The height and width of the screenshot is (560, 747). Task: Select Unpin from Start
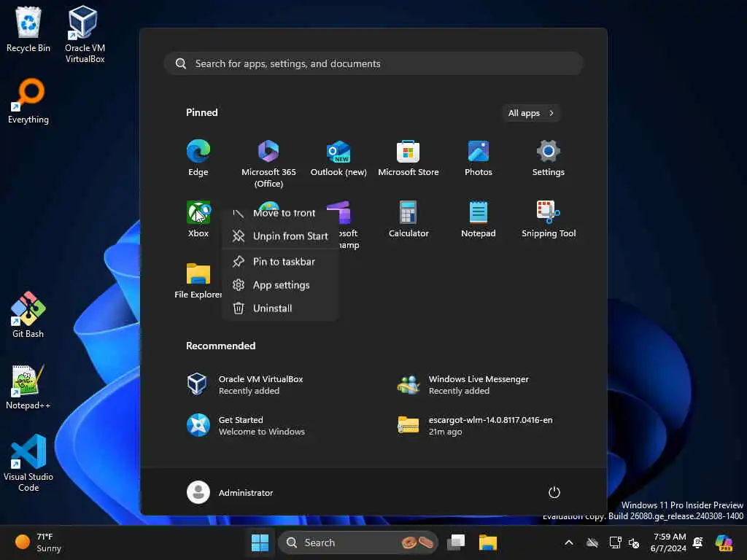280,236
